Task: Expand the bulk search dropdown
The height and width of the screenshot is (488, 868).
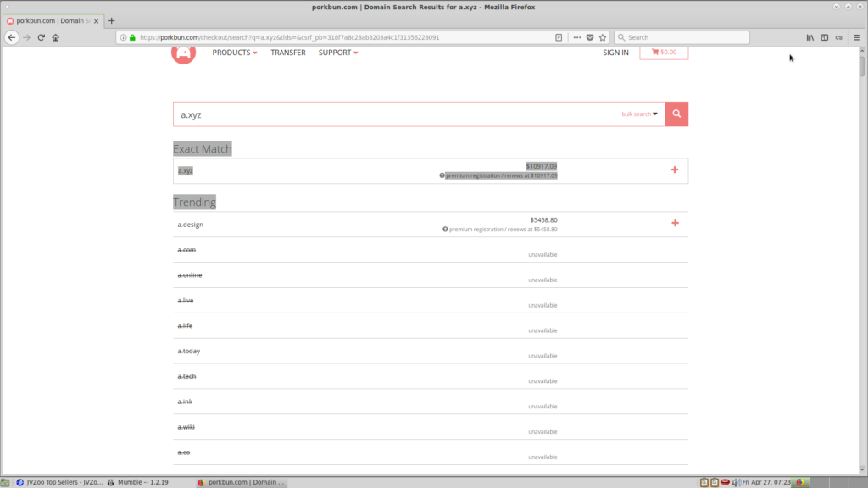Action: (x=639, y=114)
